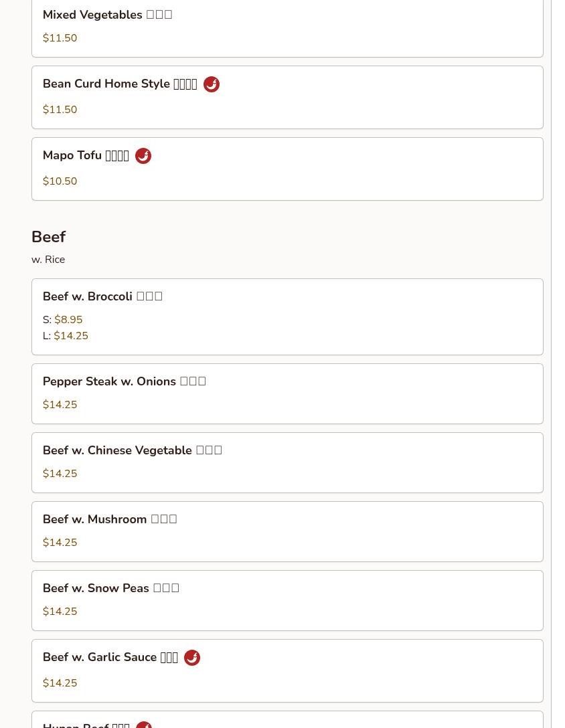Image resolution: width=565 pixels, height=728 pixels.
Task: Select the Beef w. Snow Peas item
Action: (x=110, y=588)
